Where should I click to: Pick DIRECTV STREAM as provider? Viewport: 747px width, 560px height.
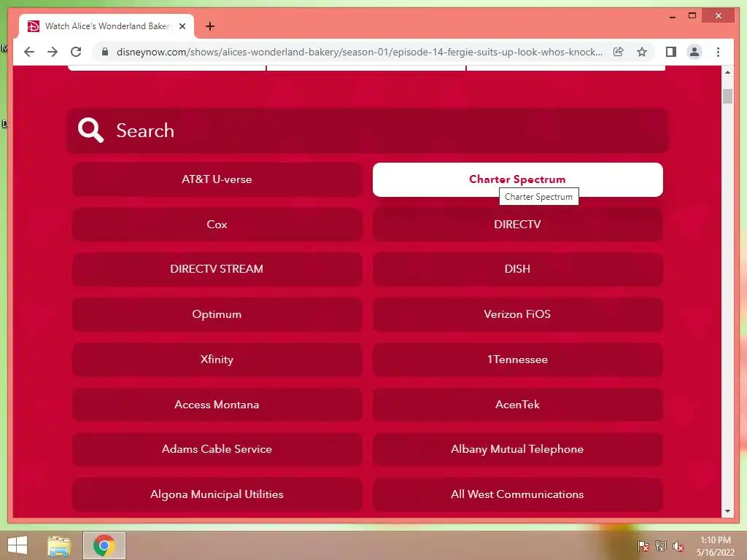[217, 269]
